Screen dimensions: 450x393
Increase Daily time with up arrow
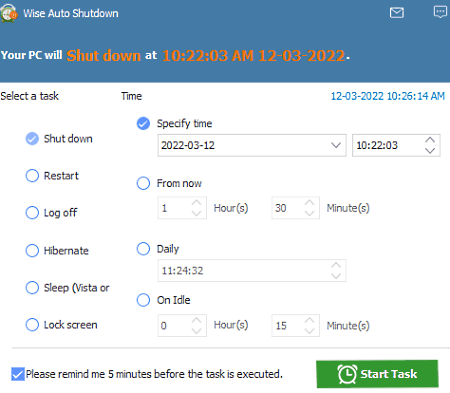click(336, 265)
